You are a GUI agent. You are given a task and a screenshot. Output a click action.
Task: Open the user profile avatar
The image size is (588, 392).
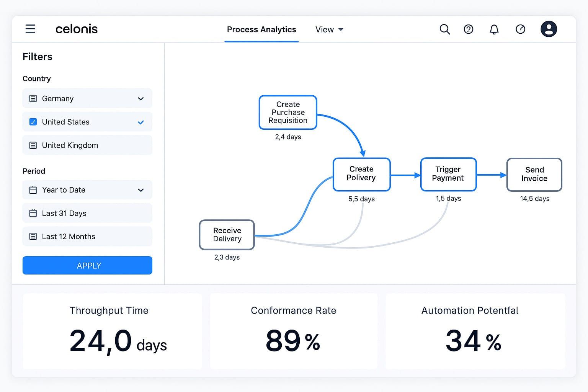click(x=549, y=29)
